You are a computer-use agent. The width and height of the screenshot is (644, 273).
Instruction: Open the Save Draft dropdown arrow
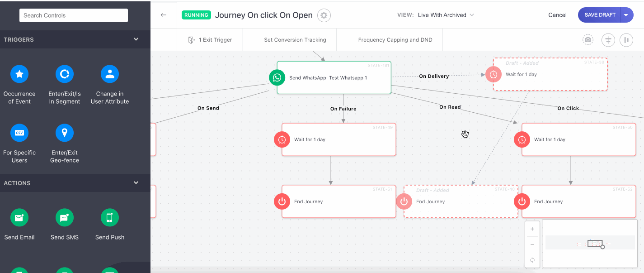[x=626, y=15]
